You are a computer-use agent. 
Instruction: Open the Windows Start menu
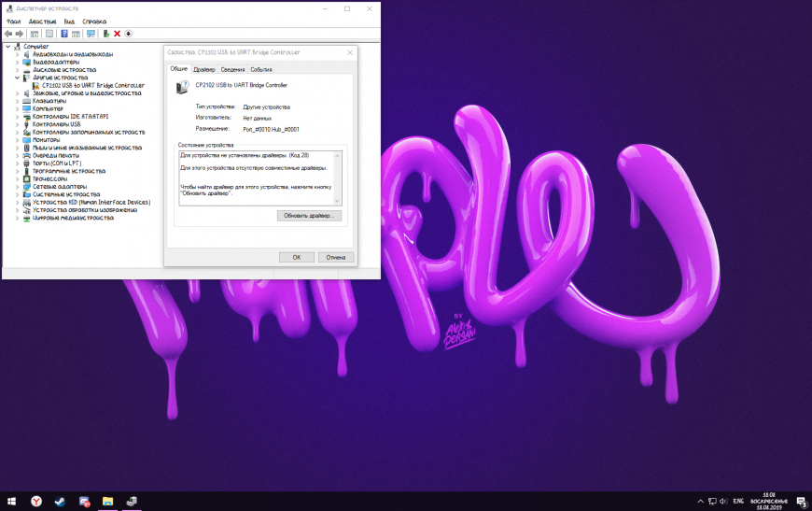tap(11, 501)
